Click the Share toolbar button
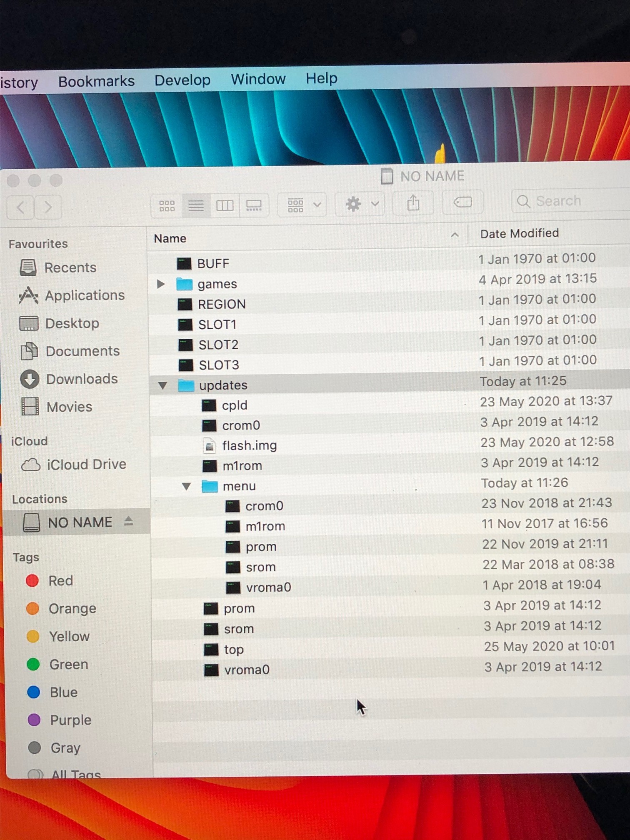630x840 pixels. tap(413, 203)
